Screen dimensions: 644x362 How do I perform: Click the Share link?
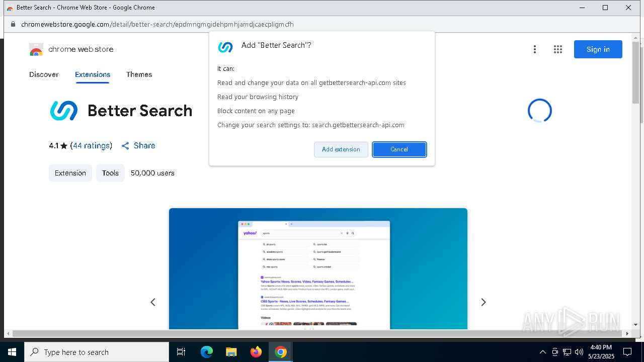click(144, 146)
